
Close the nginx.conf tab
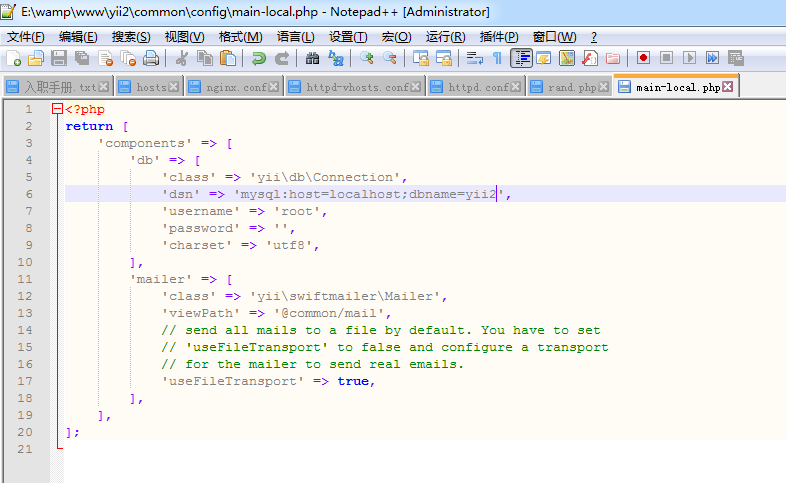(x=274, y=87)
